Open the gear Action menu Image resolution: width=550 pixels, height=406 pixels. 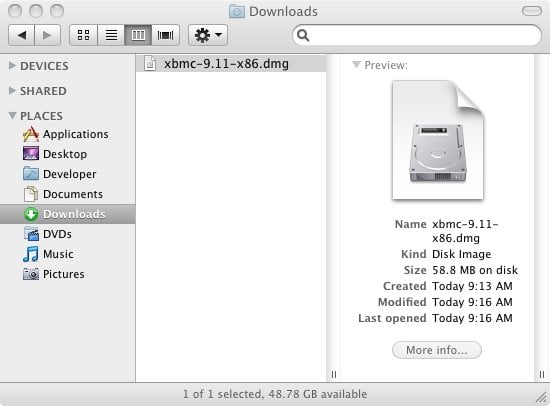208,35
